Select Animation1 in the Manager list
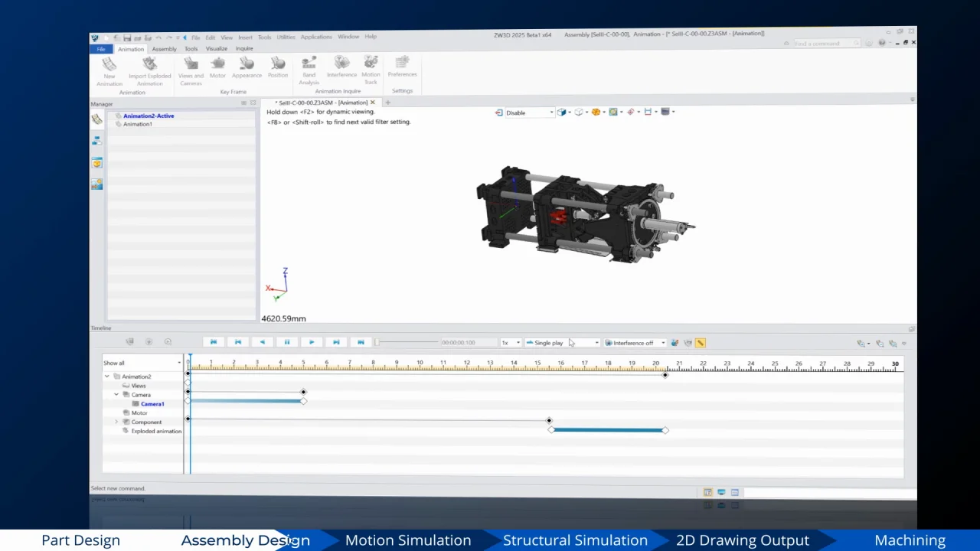Viewport: 980px width, 551px height. pos(138,124)
